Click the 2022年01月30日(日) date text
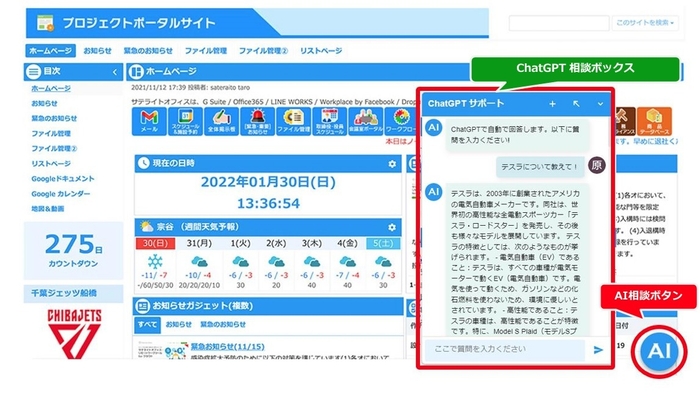The width and height of the screenshot is (700, 397). click(268, 182)
